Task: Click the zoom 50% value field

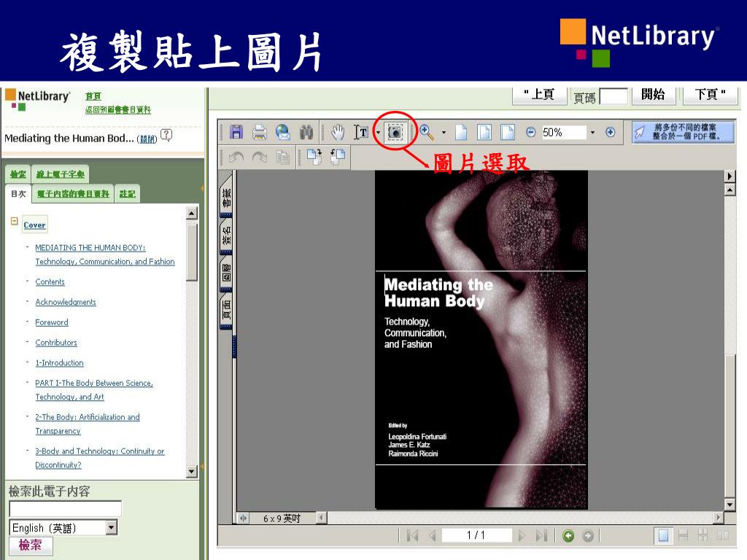Action: [562, 133]
